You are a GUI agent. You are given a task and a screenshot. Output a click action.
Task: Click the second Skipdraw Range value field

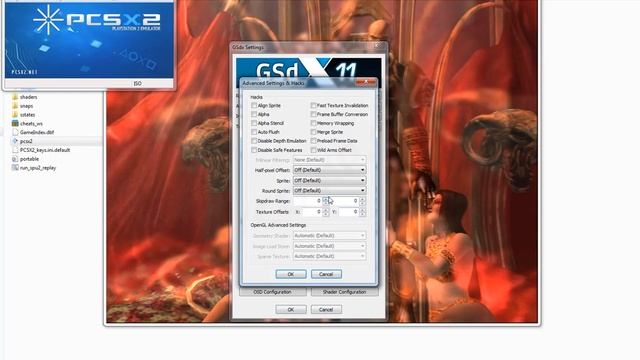344,201
